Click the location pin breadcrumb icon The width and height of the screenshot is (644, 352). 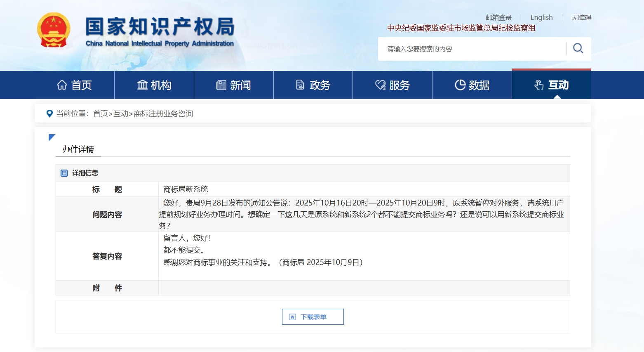pos(49,113)
